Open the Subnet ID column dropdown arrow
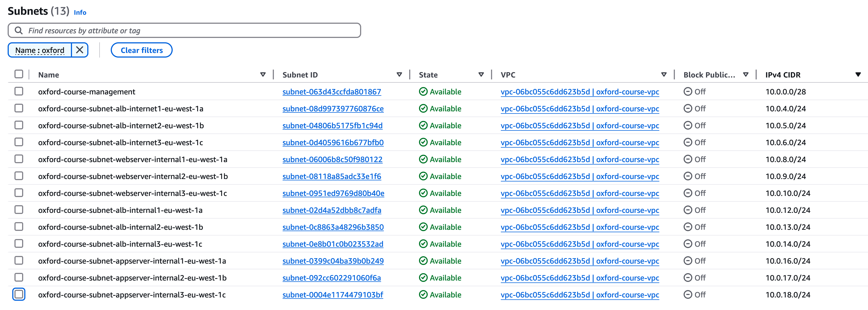 (399, 74)
